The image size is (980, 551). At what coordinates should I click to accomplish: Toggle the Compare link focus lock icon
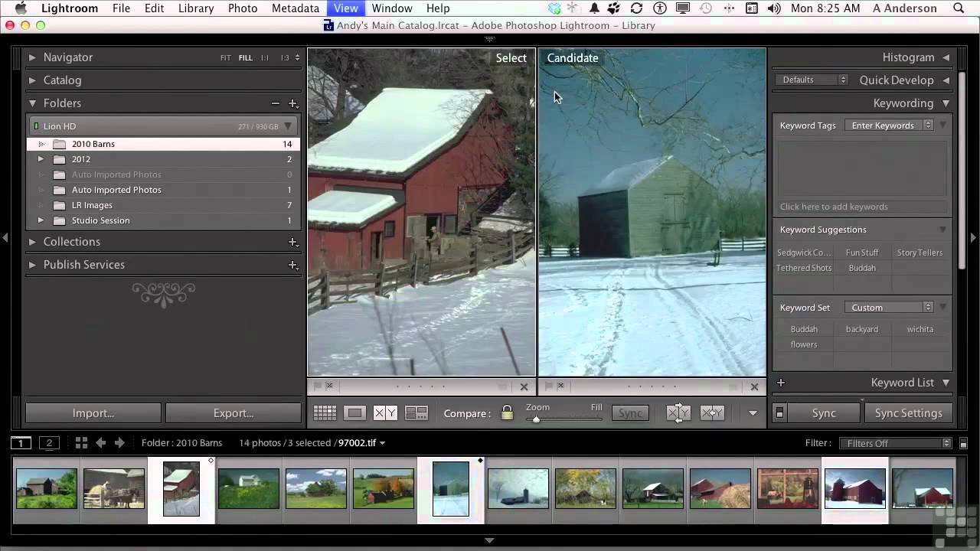(507, 413)
